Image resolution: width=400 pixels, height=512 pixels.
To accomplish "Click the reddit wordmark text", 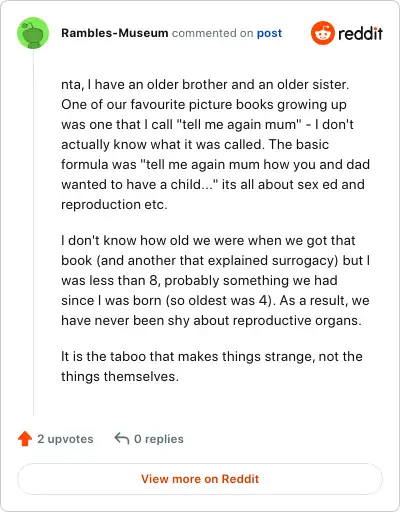I will click(360, 33).
